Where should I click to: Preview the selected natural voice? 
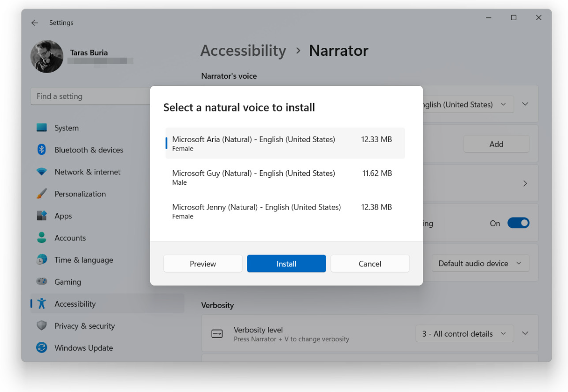(x=203, y=264)
